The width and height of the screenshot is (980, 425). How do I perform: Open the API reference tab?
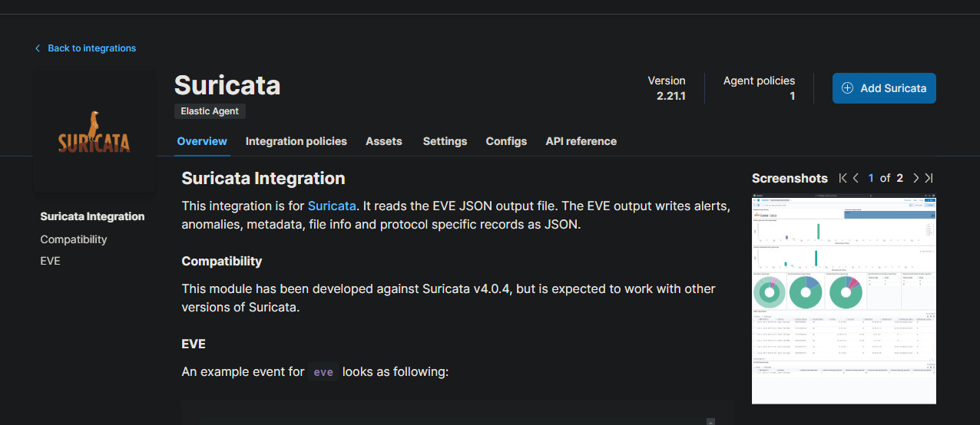[581, 141]
